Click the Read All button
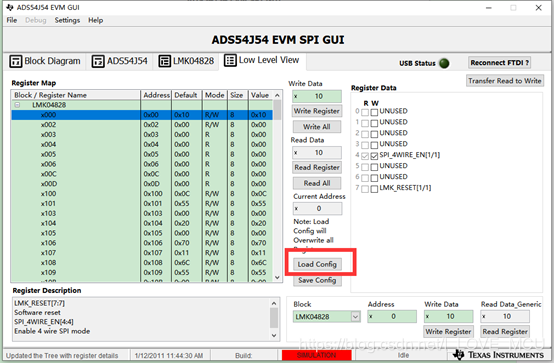This screenshot has width=554, height=363. (317, 183)
